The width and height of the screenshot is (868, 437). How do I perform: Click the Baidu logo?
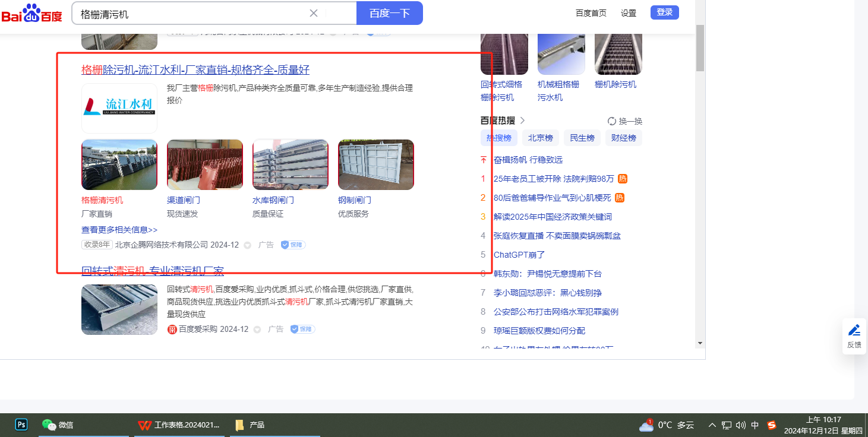click(31, 14)
